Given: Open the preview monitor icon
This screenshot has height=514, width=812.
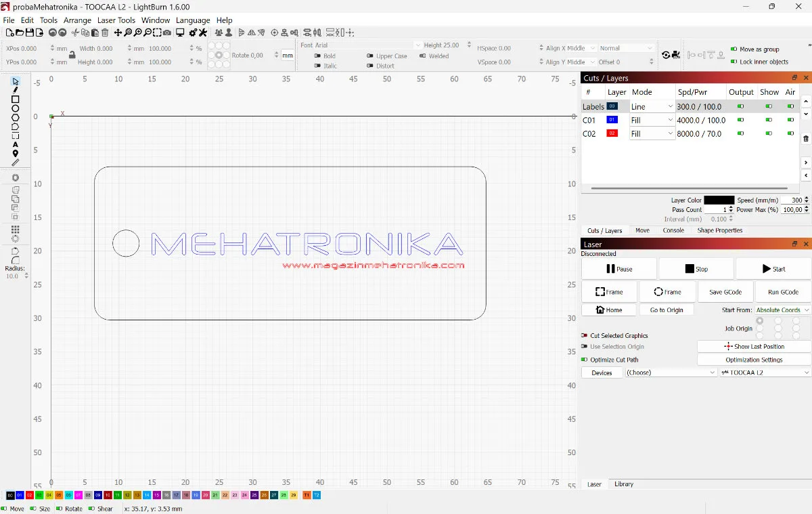Looking at the screenshot, I should pyautogui.click(x=180, y=33).
